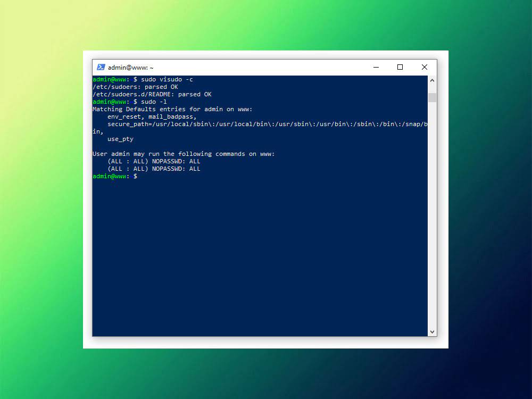Click the "/etc/sudoers: parsed OK" output line
Image resolution: width=532 pixels, height=399 pixels.
click(135, 87)
